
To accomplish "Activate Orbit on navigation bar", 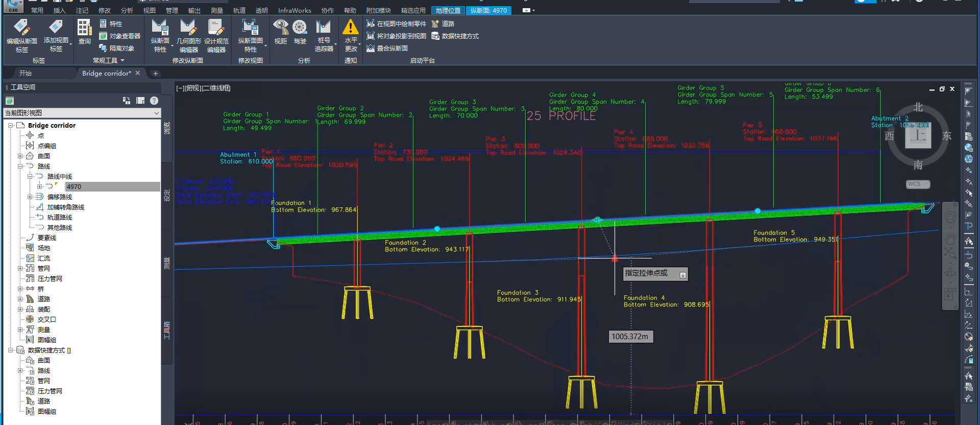I will [x=950, y=273].
